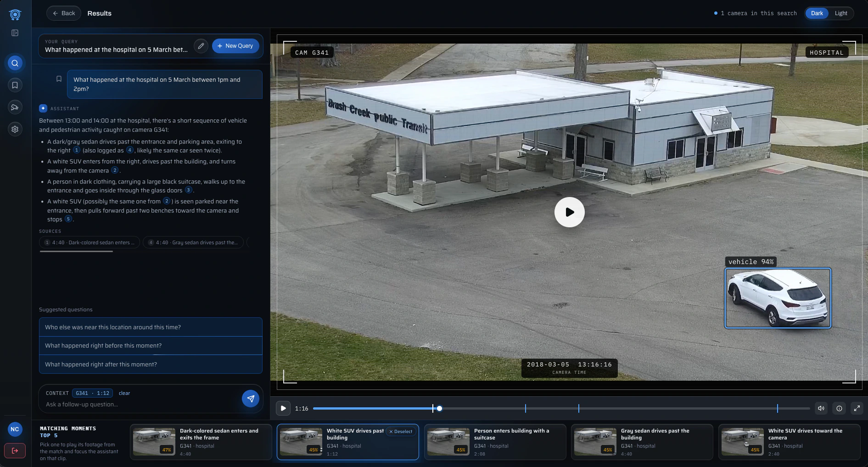The height and width of the screenshot is (467, 868).
Task: Select "Dark-colored sedan enters and exits the frame" clip
Action: coord(201,442)
